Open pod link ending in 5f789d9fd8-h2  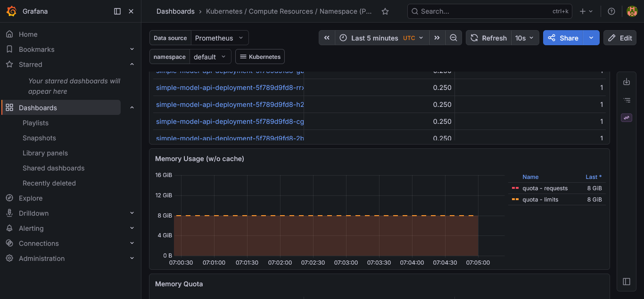(x=230, y=105)
